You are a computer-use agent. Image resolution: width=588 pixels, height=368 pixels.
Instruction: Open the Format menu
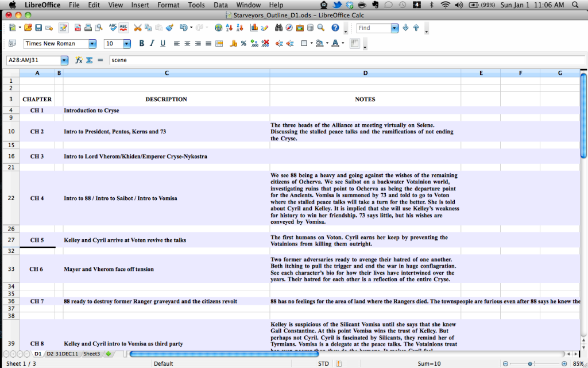click(168, 5)
